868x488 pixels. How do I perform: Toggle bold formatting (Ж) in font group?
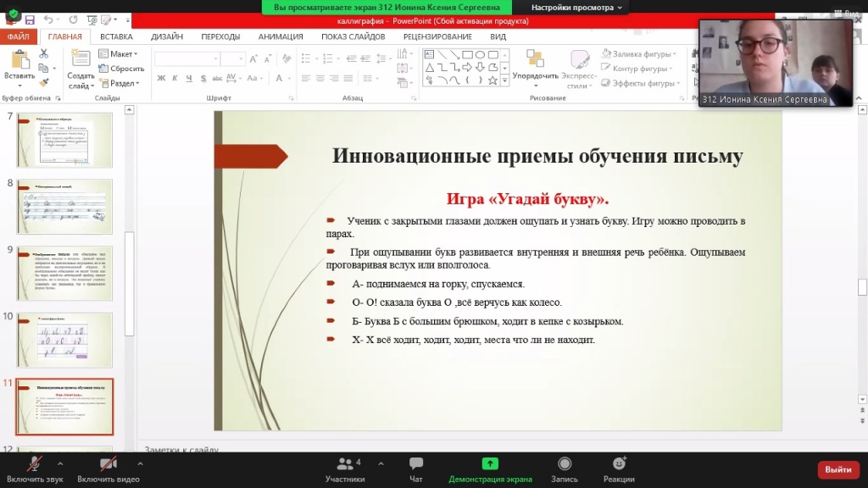161,79
